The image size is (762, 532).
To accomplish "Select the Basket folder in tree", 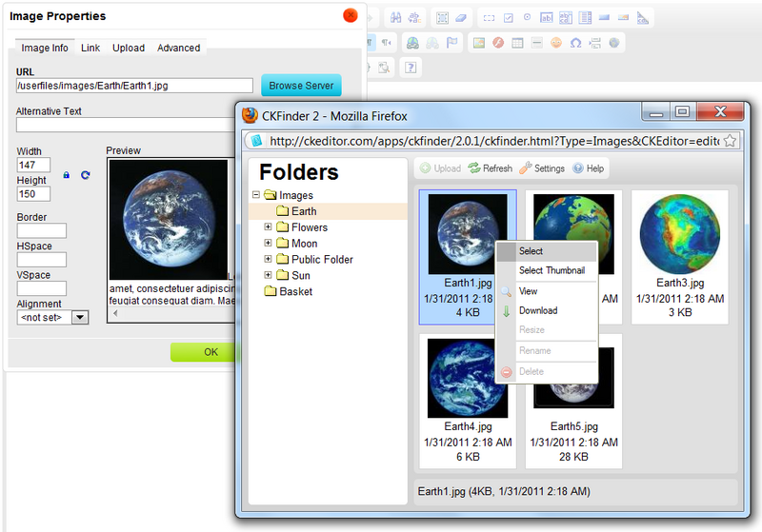I will (289, 291).
